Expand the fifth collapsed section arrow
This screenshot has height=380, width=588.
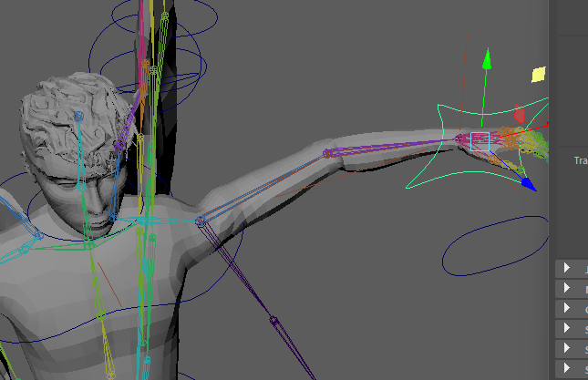click(567, 348)
